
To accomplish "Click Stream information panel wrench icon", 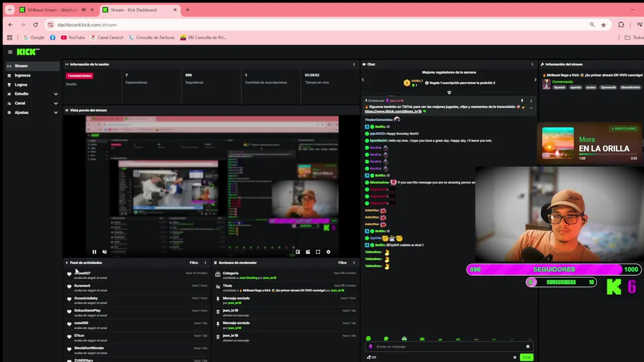I will click(x=542, y=64).
